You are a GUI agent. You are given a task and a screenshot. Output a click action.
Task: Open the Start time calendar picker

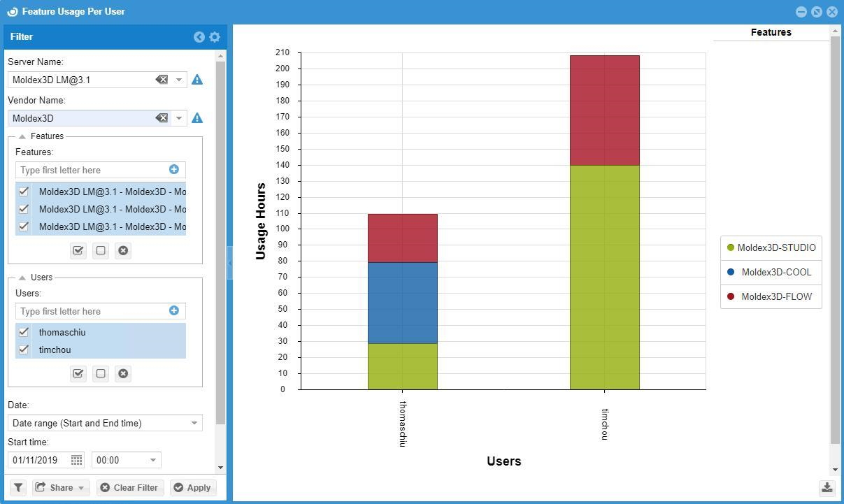[x=76, y=460]
